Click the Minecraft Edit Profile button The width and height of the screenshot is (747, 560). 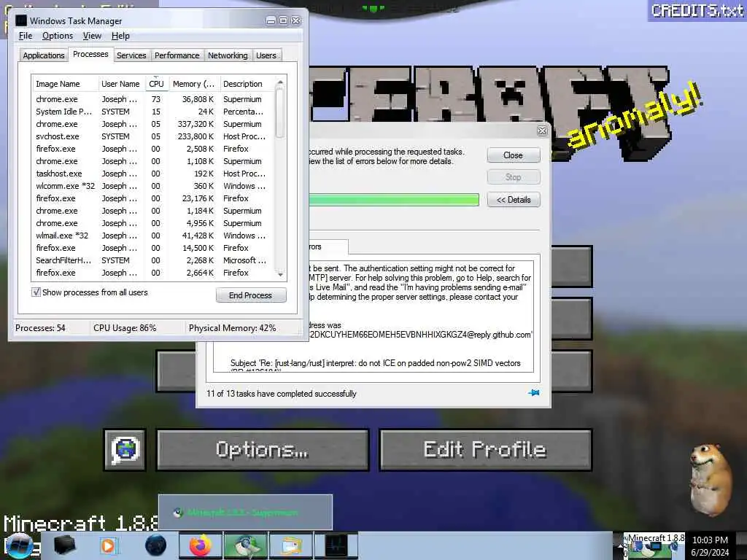(x=485, y=450)
